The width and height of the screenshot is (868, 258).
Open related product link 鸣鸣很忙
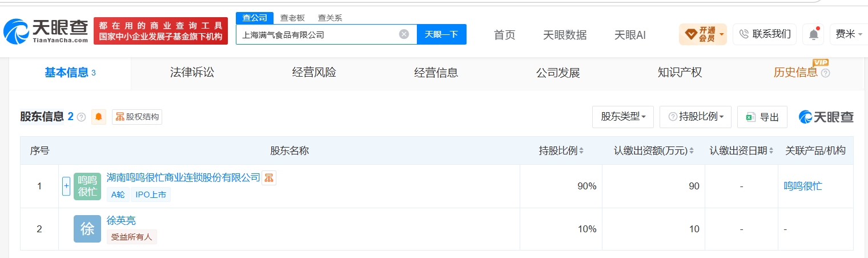click(803, 186)
